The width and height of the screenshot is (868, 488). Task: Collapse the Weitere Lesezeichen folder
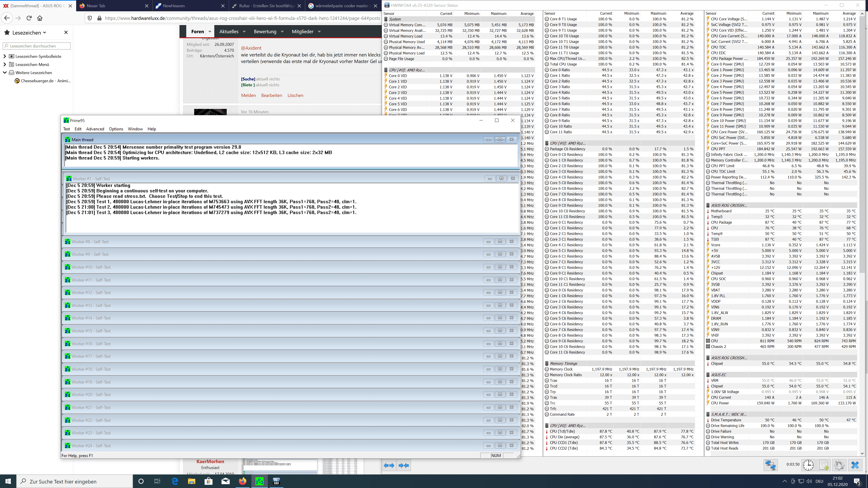[x=4, y=72]
